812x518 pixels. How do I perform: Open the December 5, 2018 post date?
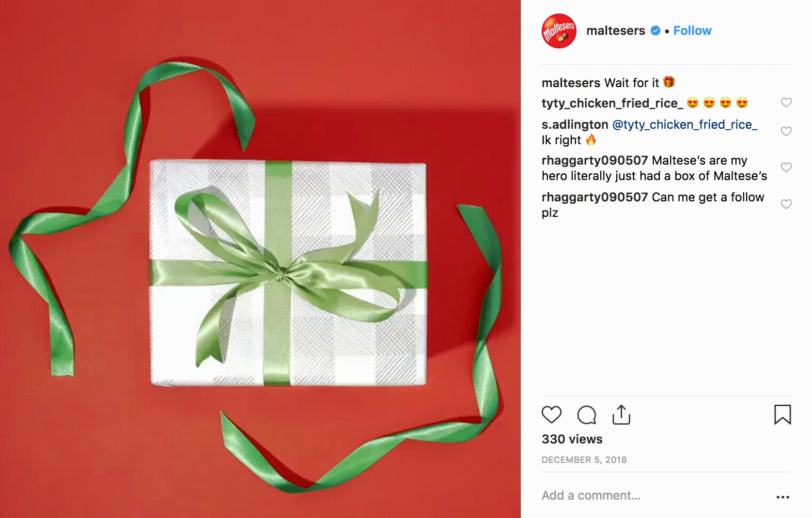tap(584, 459)
